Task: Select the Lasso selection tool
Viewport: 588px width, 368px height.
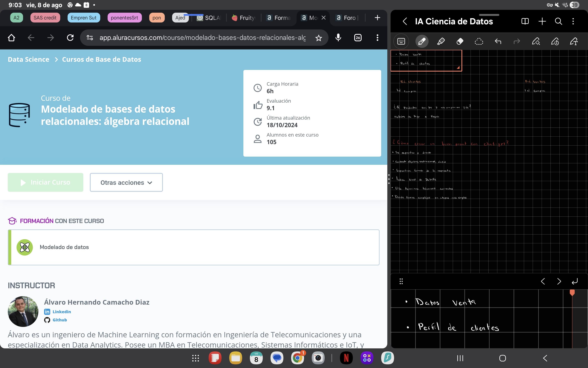Action: coord(479,41)
